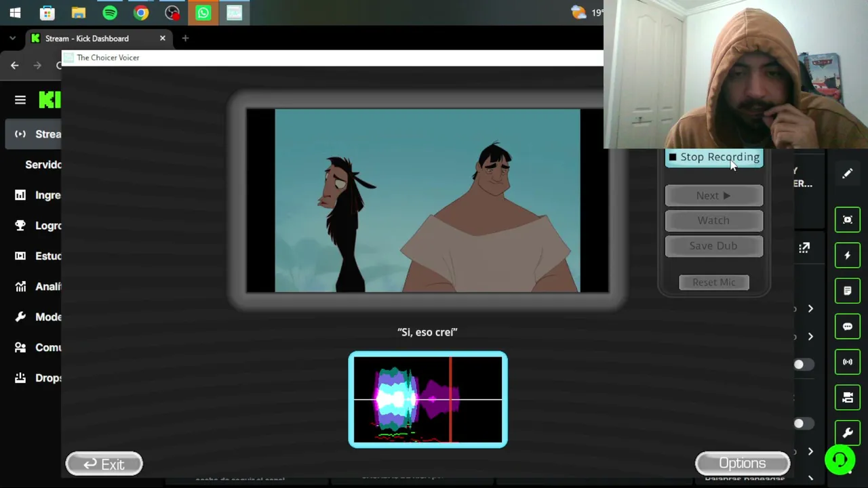The image size is (868, 488).
Task: Click the Next button in Choicer Voicer
Action: [x=713, y=196]
